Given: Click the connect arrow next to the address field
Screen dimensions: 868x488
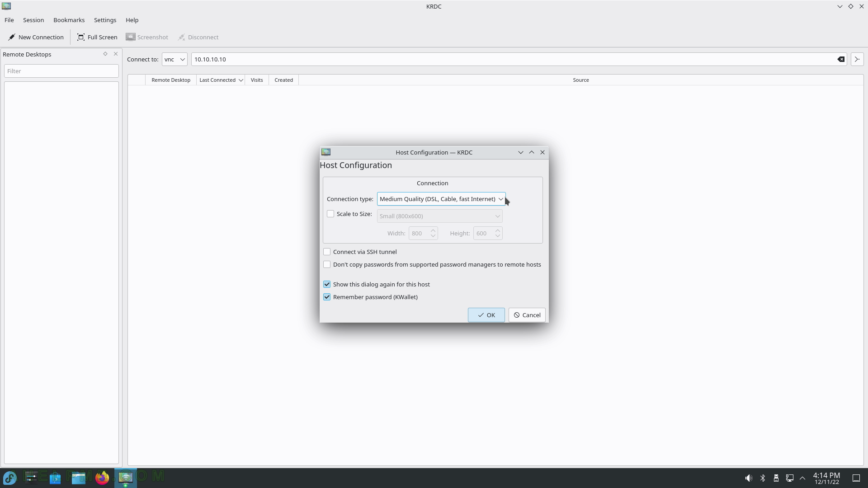Looking at the screenshot, I should (x=857, y=59).
